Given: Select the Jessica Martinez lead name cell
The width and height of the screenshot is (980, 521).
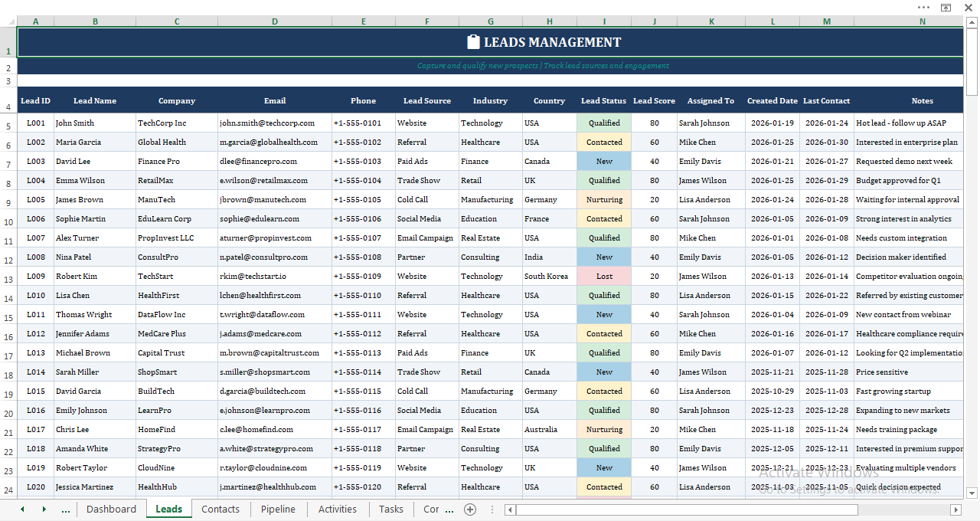Looking at the screenshot, I should tap(95, 487).
